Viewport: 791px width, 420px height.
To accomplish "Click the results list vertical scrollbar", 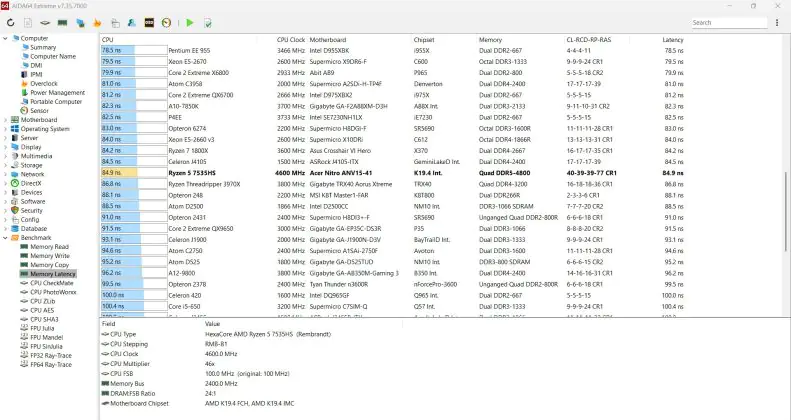I will click(785, 212).
